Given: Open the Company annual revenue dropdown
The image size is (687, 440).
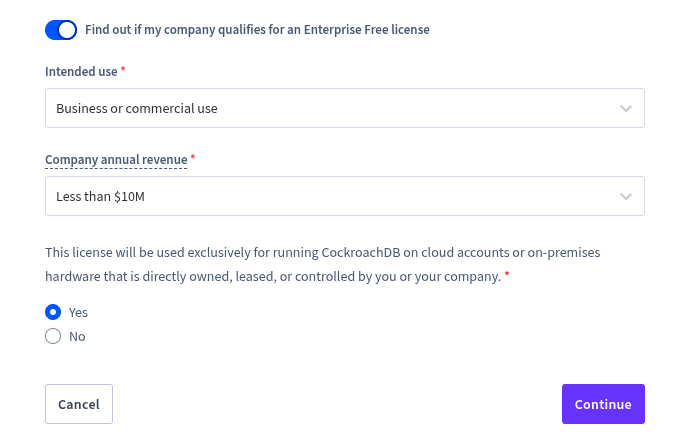Looking at the screenshot, I should coord(345,196).
